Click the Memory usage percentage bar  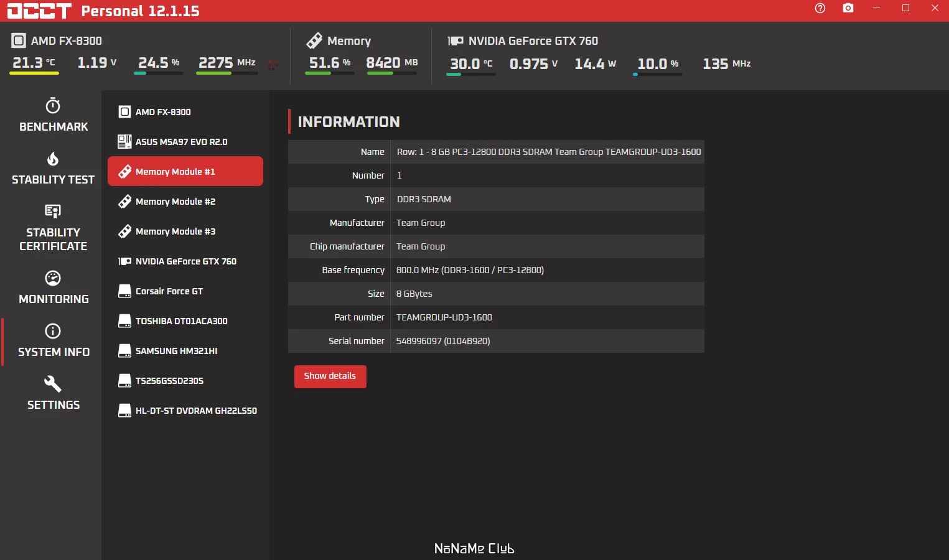click(x=330, y=73)
